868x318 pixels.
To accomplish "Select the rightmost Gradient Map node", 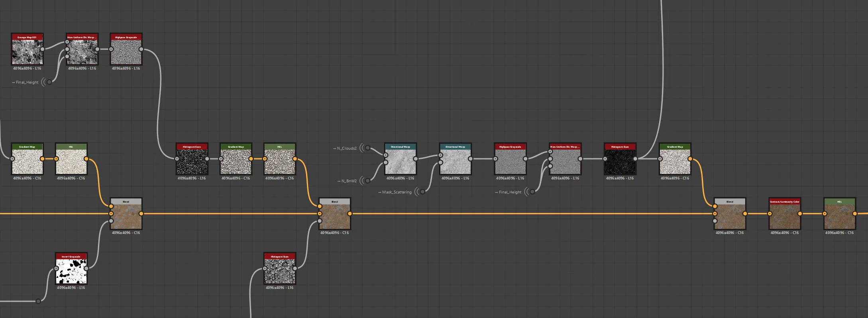I will [x=675, y=159].
